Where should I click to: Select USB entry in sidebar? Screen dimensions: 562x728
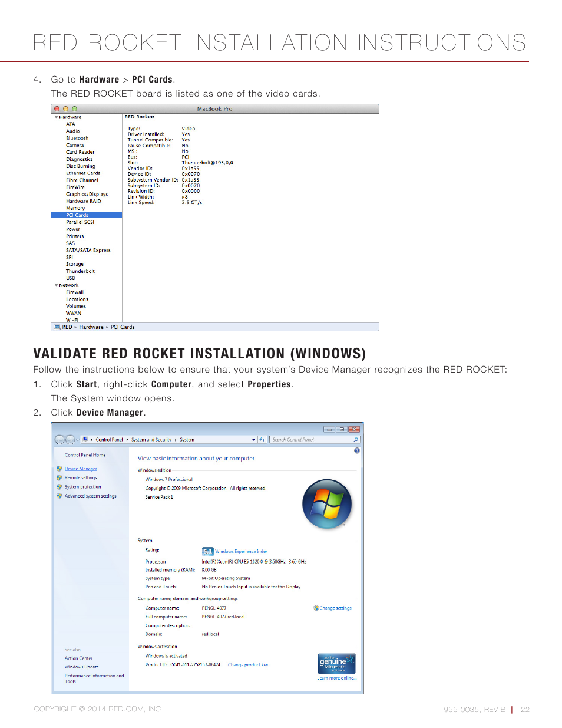[x=70, y=278]
